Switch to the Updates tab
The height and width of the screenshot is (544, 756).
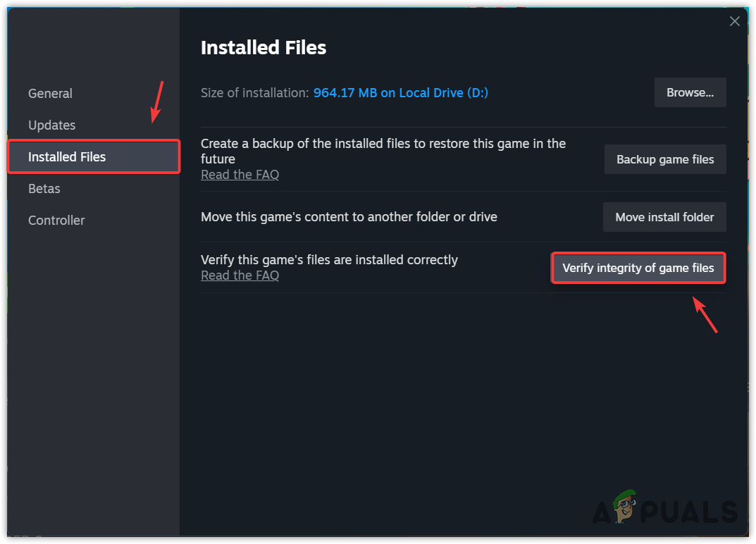(51, 125)
